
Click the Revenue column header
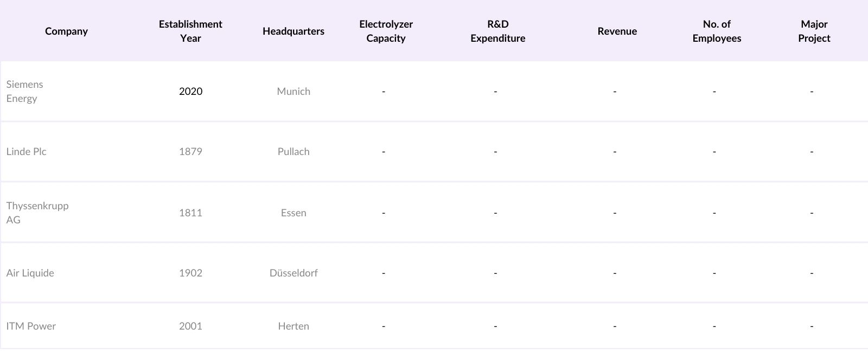pos(617,31)
